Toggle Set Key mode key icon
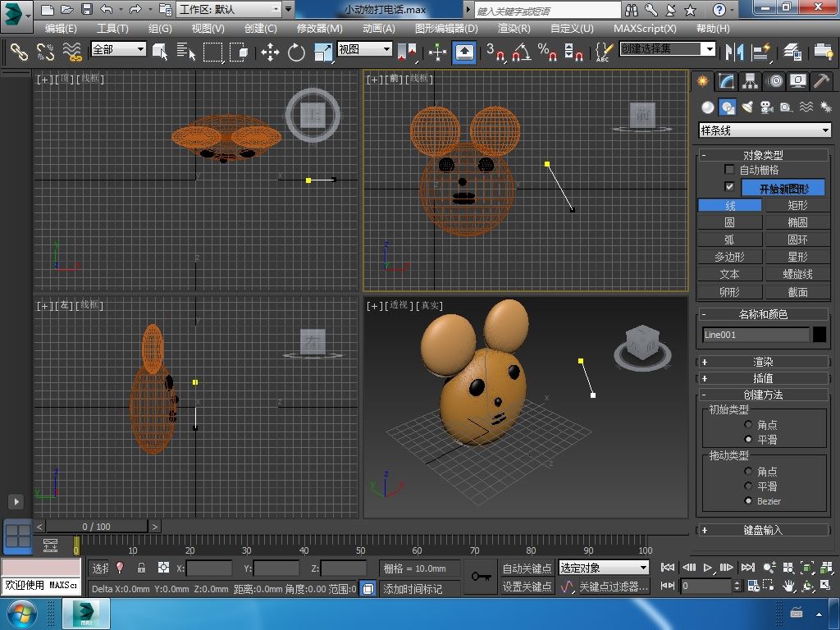 481,577
